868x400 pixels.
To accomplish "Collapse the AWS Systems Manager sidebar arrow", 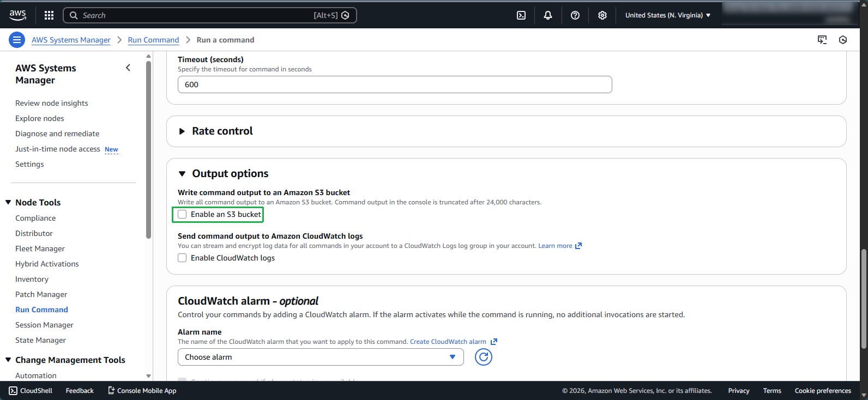I will (128, 68).
